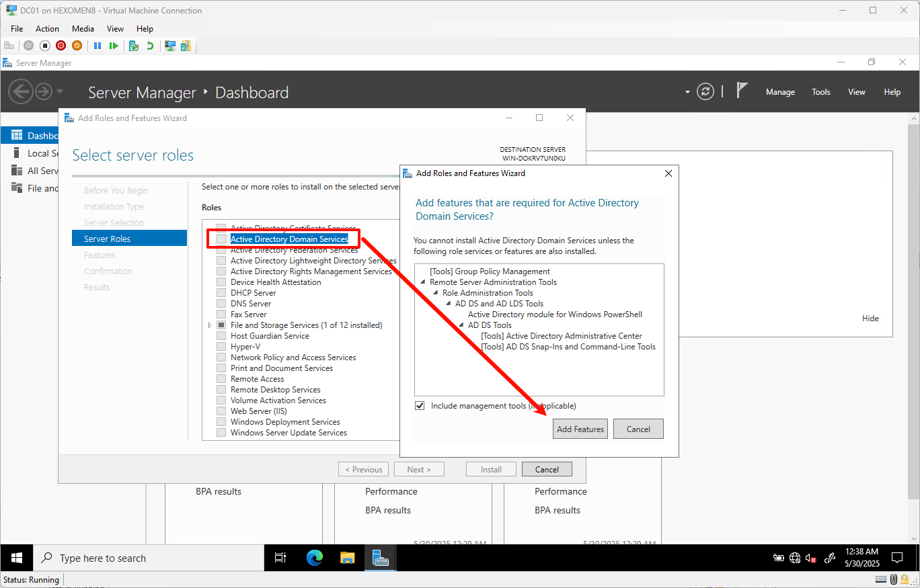
Task: Open Server Manager's Help menu
Action: (x=892, y=92)
